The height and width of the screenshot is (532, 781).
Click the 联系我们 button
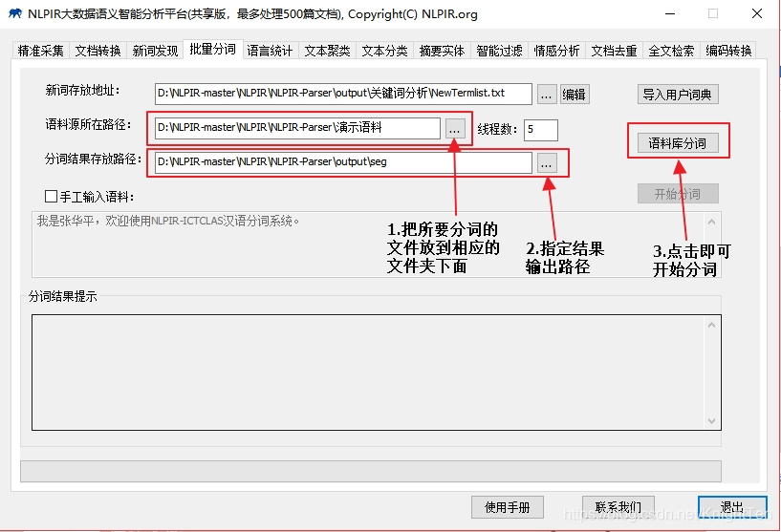[x=618, y=507]
